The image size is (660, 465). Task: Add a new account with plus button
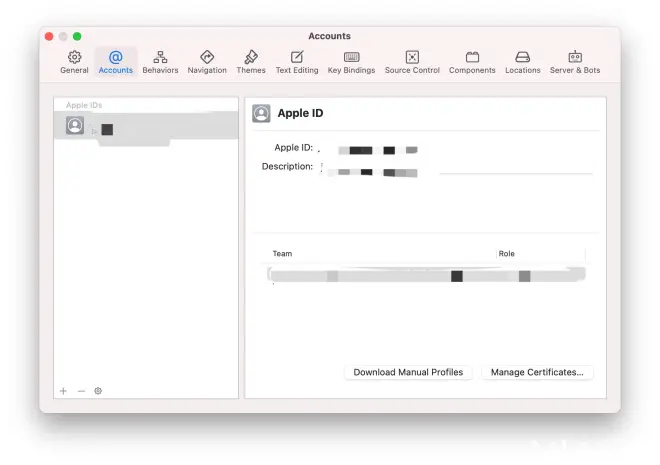point(63,391)
